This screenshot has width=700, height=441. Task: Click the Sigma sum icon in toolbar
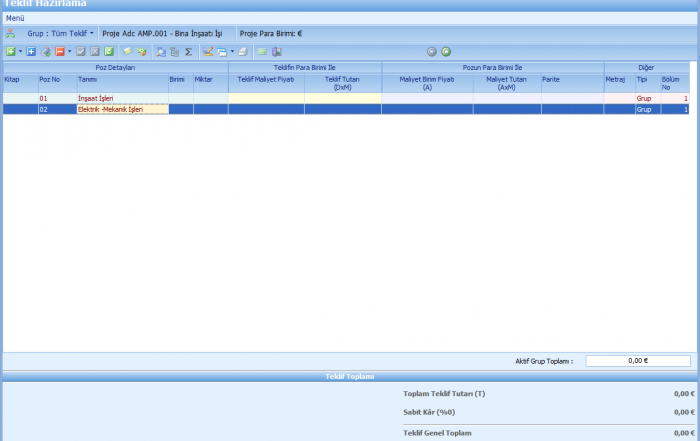click(188, 51)
